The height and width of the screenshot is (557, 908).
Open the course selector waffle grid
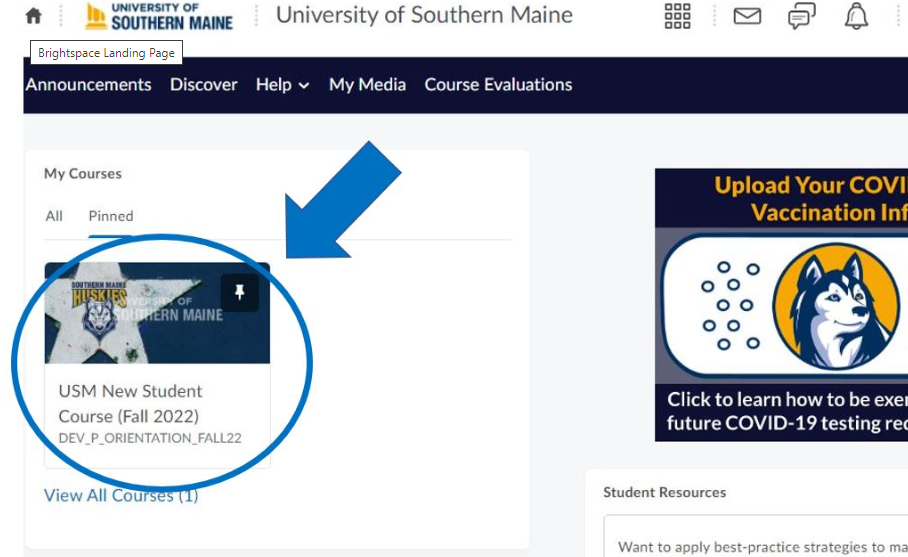(x=677, y=16)
